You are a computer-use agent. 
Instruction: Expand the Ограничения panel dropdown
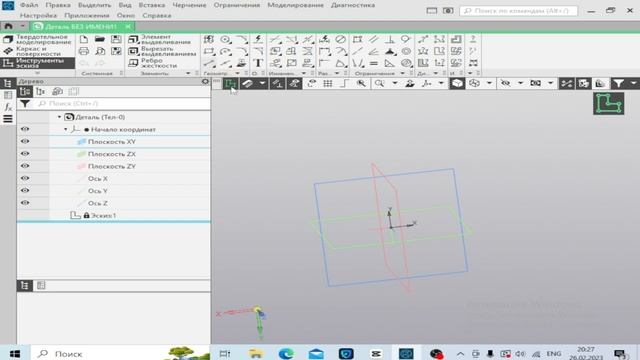(402, 73)
